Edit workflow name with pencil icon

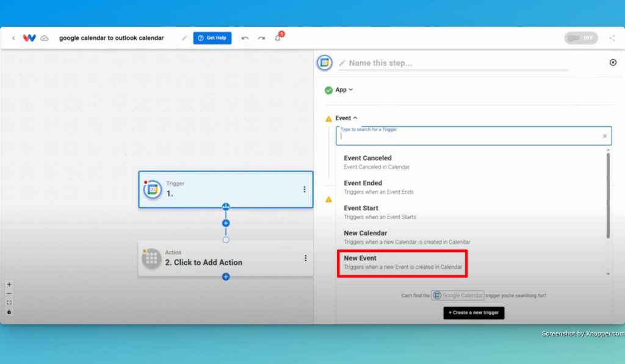[x=184, y=38]
